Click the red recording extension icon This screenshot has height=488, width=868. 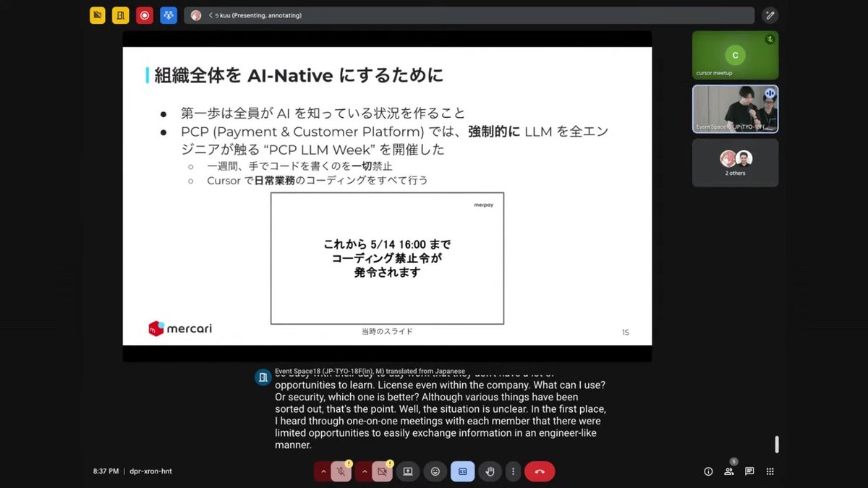[144, 14]
